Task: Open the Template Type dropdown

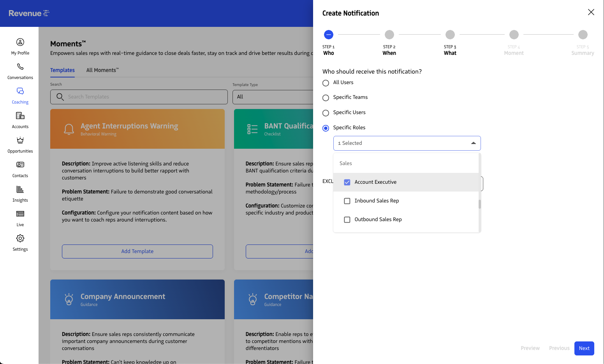Action: click(273, 97)
